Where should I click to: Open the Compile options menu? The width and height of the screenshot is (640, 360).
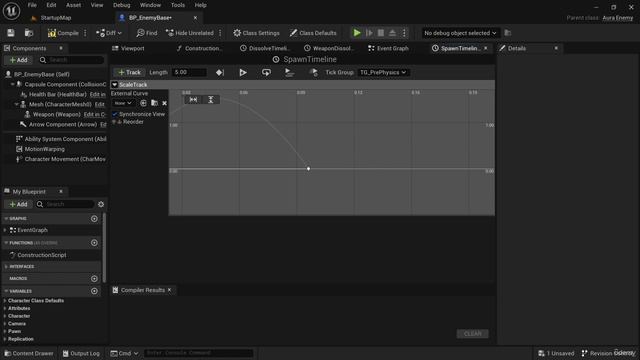pyautogui.click(x=85, y=33)
